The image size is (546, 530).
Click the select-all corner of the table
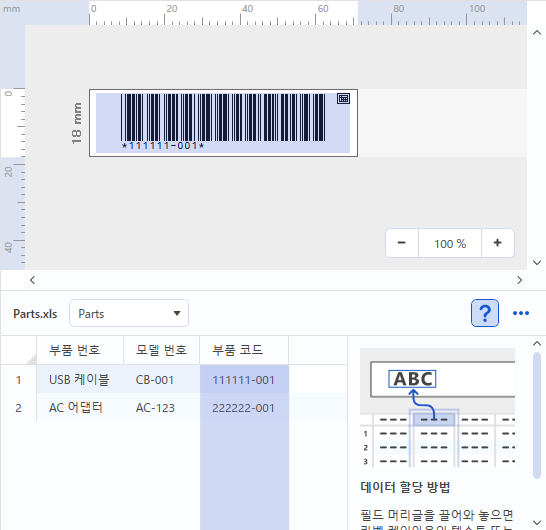18,350
